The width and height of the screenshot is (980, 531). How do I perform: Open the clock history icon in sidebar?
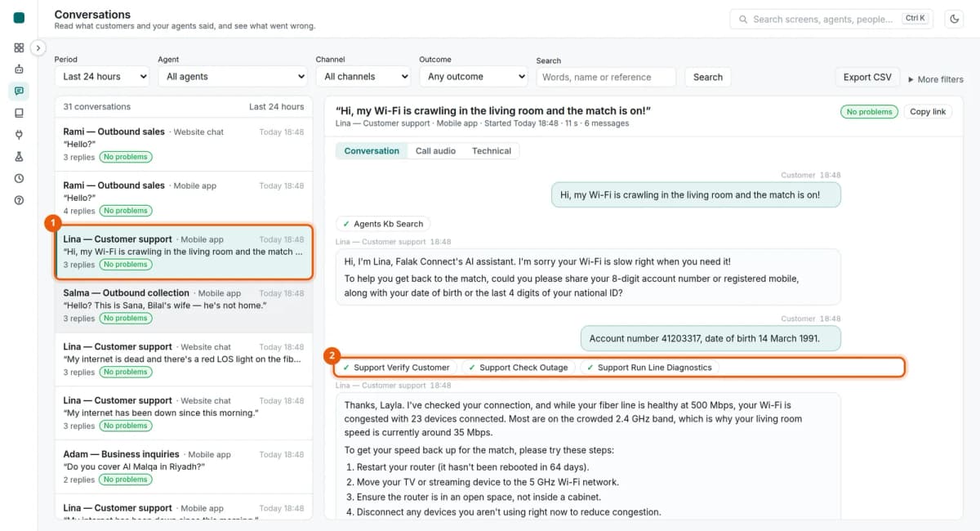(19, 178)
